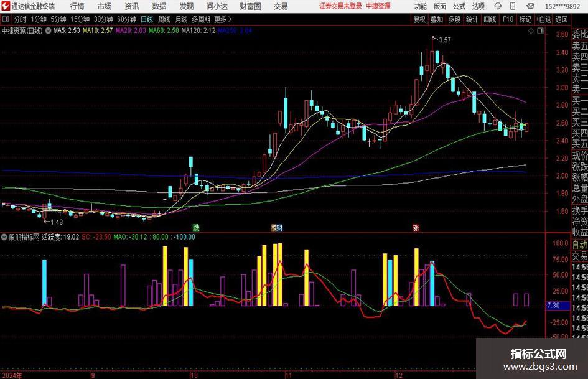Open the 财富圈 menu

[x=251, y=6]
